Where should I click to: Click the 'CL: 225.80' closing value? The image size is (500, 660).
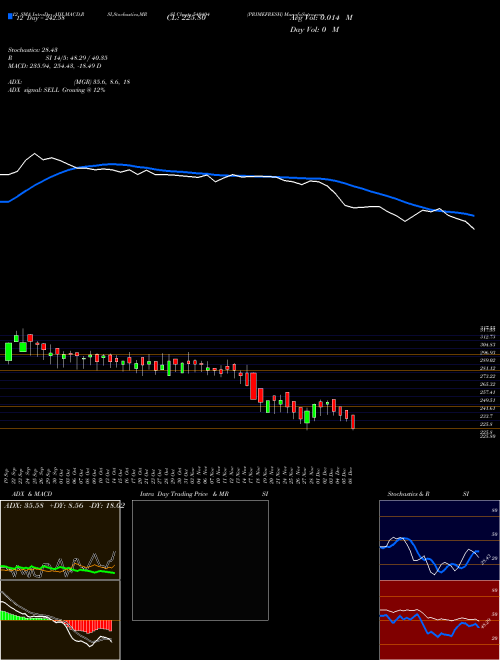point(186,18)
